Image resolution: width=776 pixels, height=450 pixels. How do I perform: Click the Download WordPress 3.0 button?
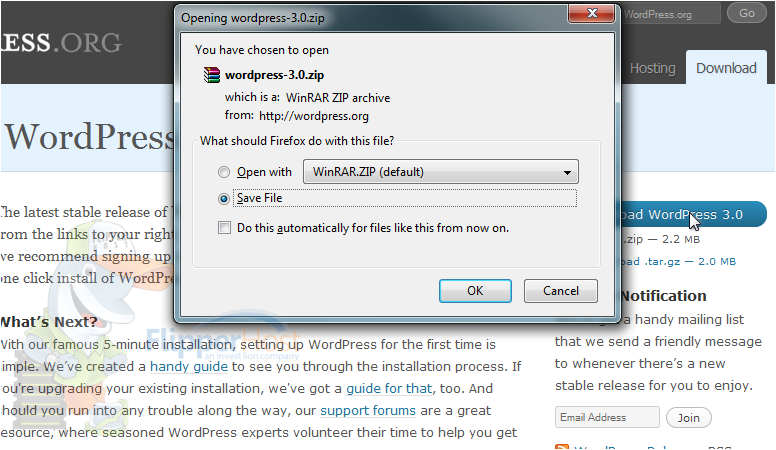pyautogui.click(x=693, y=214)
